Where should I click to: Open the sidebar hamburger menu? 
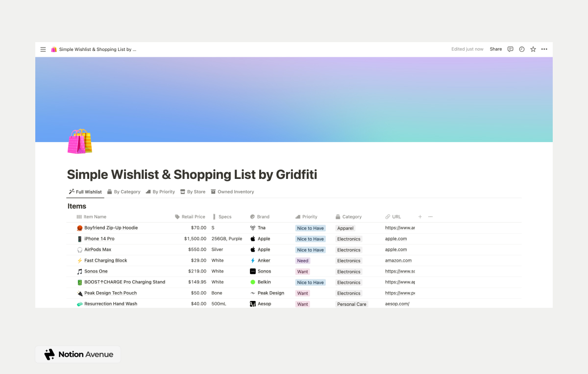pyautogui.click(x=43, y=50)
